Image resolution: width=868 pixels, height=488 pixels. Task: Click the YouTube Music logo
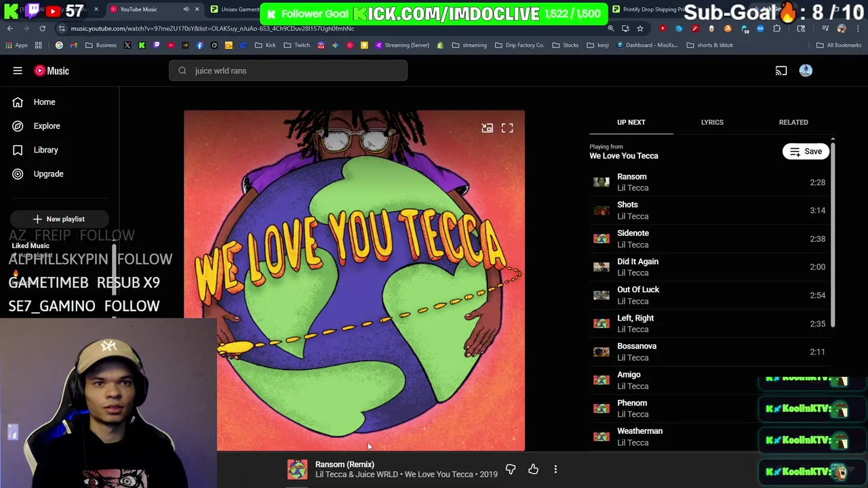pyautogui.click(x=52, y=70)
